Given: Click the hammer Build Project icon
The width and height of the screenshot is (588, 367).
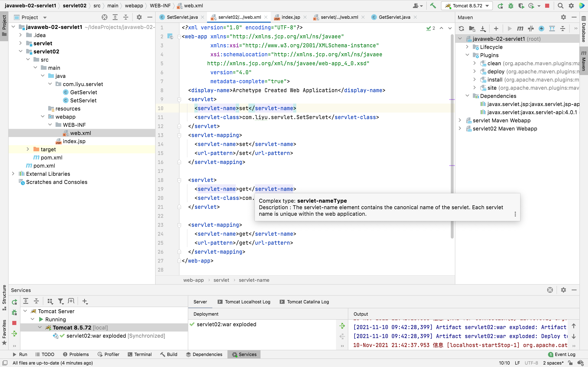Looking at the screenshot, I should 433,6.
